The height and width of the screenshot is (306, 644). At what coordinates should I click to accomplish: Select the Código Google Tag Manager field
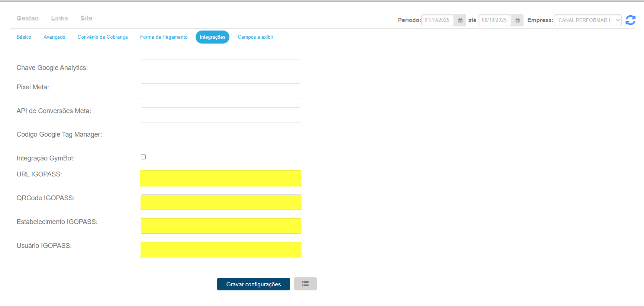pos(221,138)
